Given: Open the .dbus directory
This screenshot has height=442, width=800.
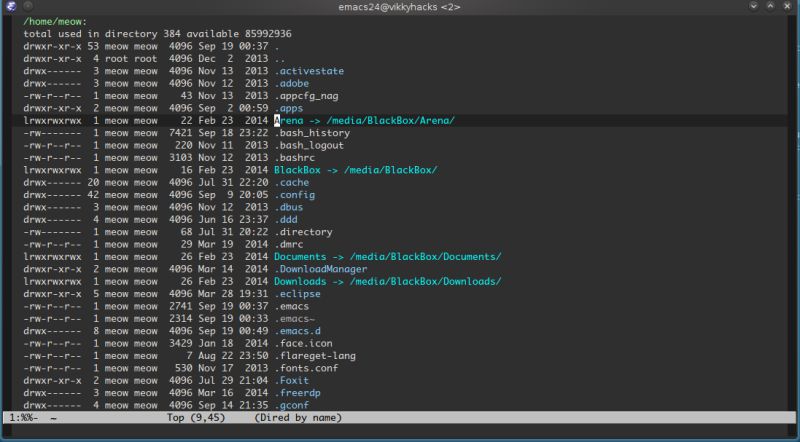Looking at the screenshot, I should 288,207.
